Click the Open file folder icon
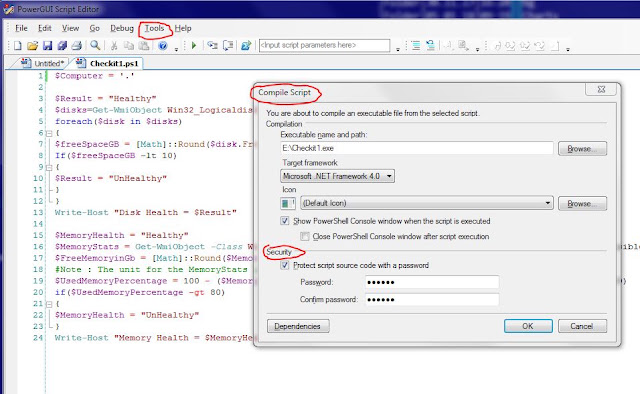Image resolution: width=640 pixels, height=394 pixels. point(32,45)
